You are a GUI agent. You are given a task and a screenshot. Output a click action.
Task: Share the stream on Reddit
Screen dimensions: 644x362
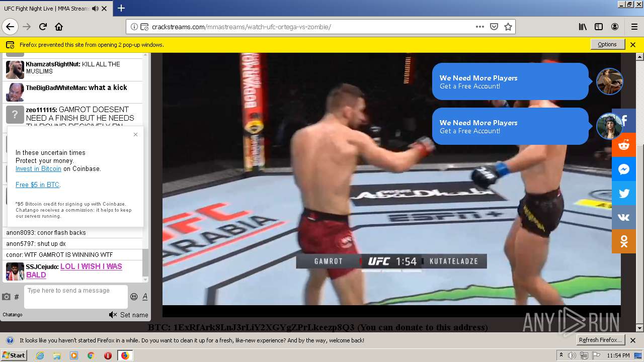click(x=624, y=145)
